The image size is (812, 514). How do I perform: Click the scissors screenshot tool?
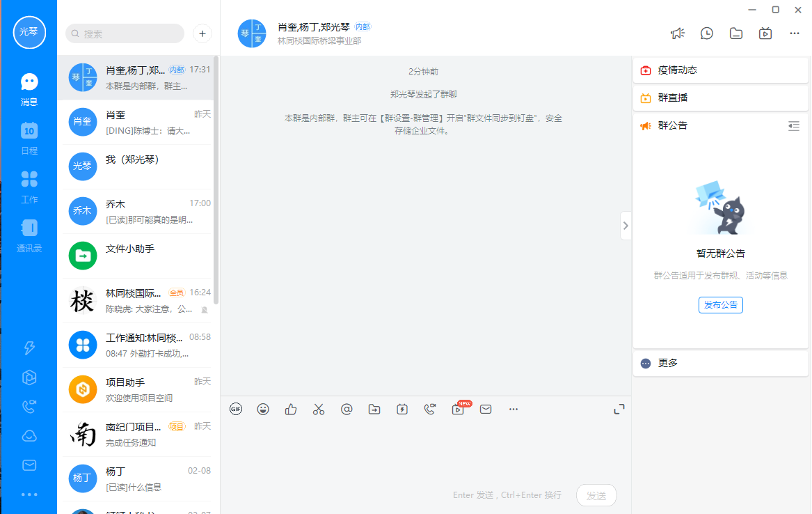pyautogui.click(x=319, y=410)
